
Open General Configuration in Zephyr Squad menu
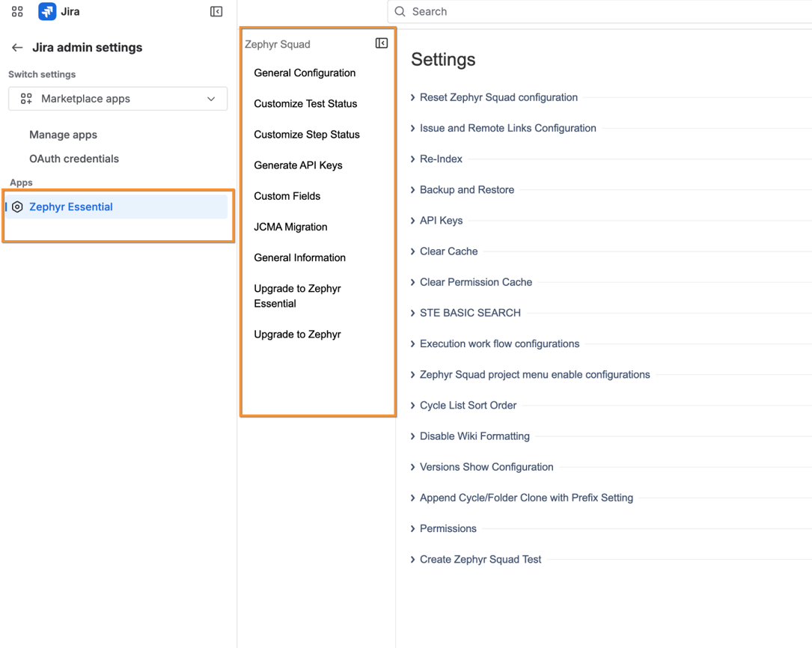305,73
